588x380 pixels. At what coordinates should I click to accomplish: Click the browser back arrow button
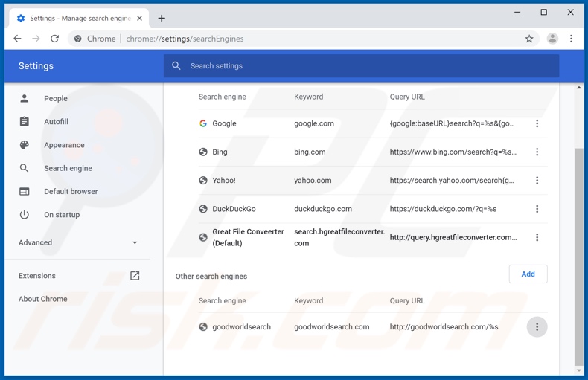point(17,39)
